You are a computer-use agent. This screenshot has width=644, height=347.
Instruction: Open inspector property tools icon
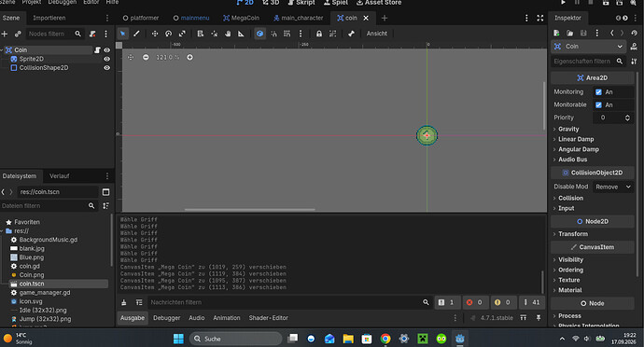(634, 62)
